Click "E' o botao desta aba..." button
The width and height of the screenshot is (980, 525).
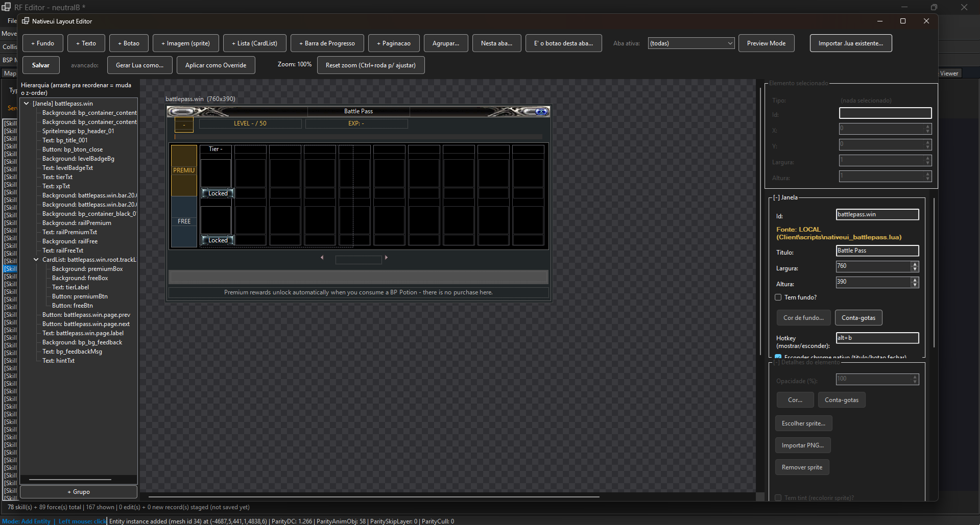click(x=563, y=43)
